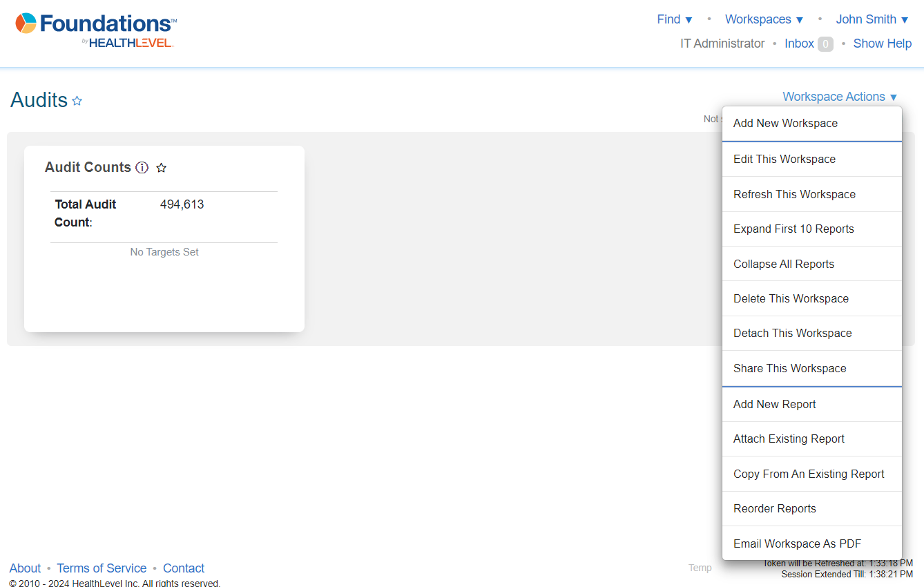Image resolution: width=924 pixels, height=587 pixels.
Task: Open the Workspaces dropdown menu
Action: point(764,19)
